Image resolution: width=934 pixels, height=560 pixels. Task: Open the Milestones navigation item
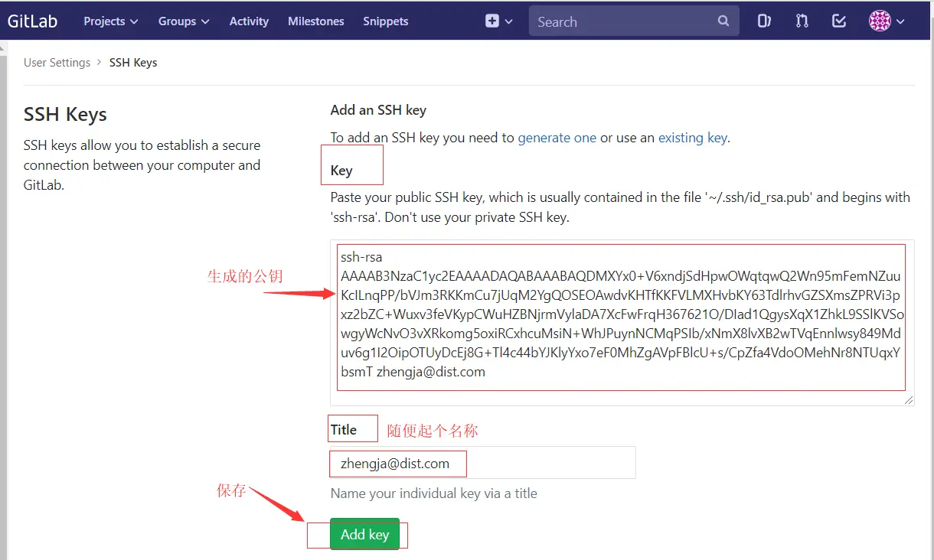(x=315, y=21)
